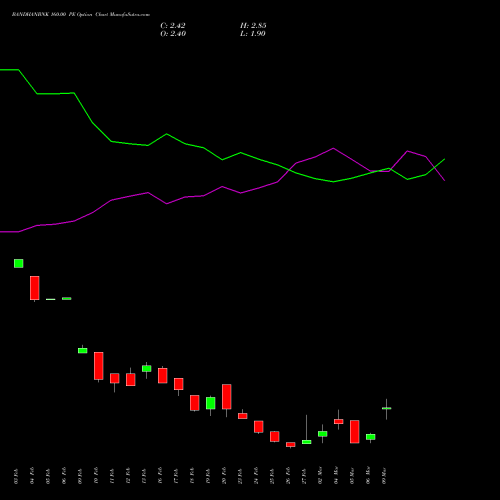Viewport: 500px width, 500px height.
Task: Click the high value H: 2.85
Action: [253, 26]
